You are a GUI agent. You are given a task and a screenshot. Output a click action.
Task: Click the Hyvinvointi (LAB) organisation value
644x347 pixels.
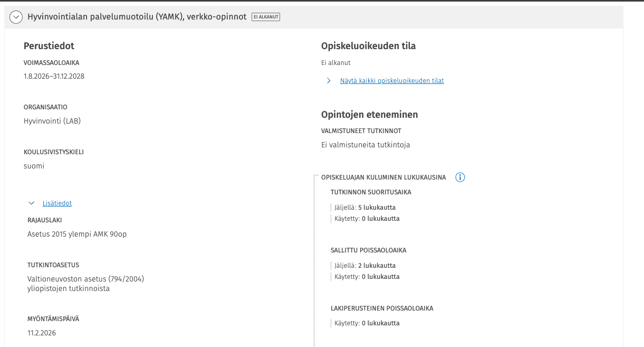pos(52,121)
